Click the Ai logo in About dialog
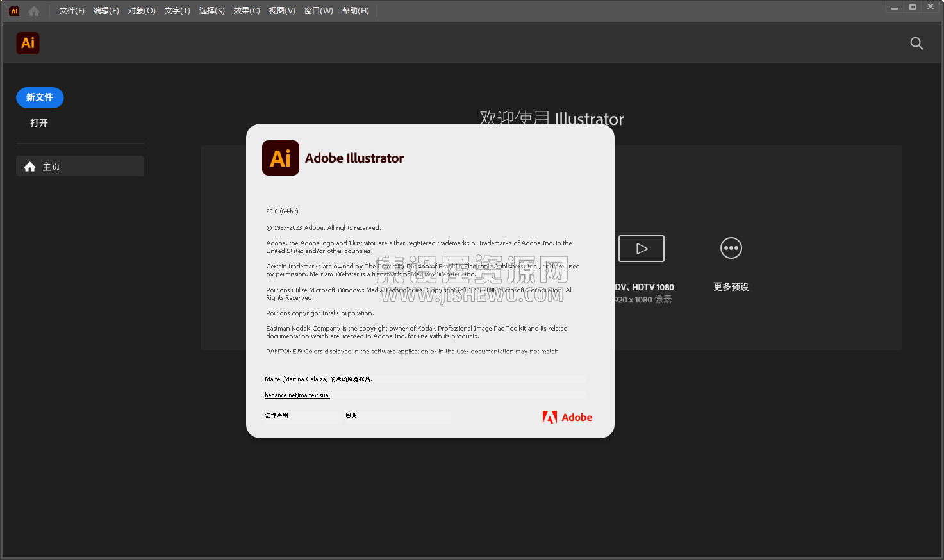944x560 pixels. (281, 158)
